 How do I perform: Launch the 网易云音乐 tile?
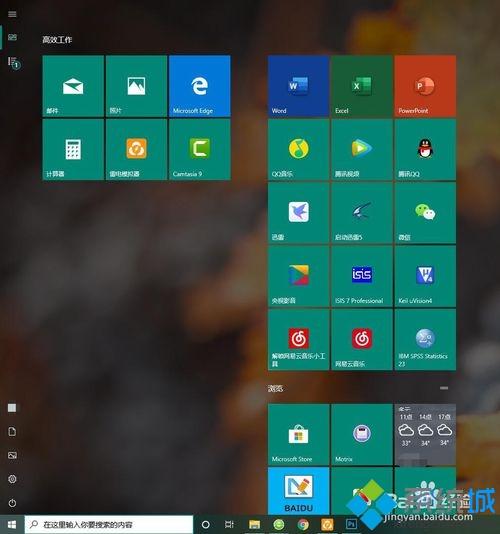tap(362, 339)
